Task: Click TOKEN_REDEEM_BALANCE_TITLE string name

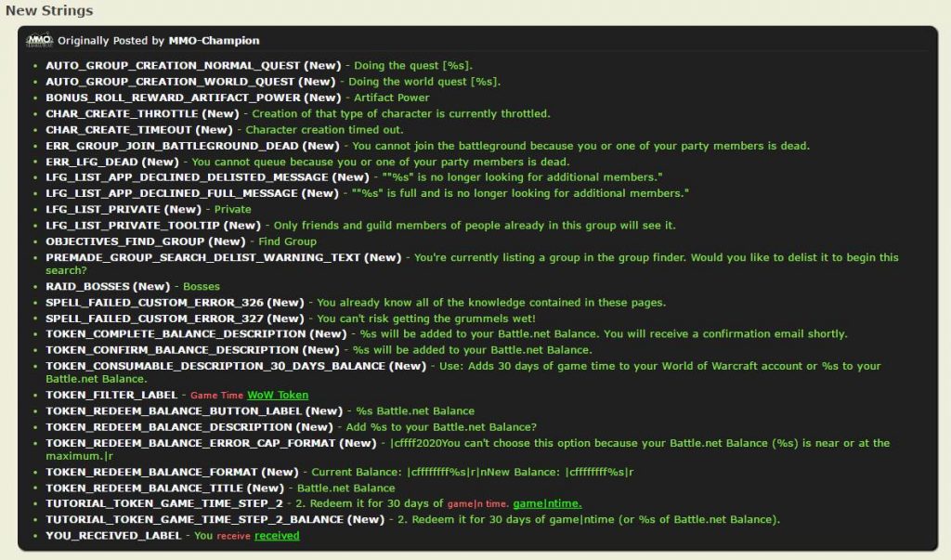Action: pyautogui.click(x=144, y=488)
